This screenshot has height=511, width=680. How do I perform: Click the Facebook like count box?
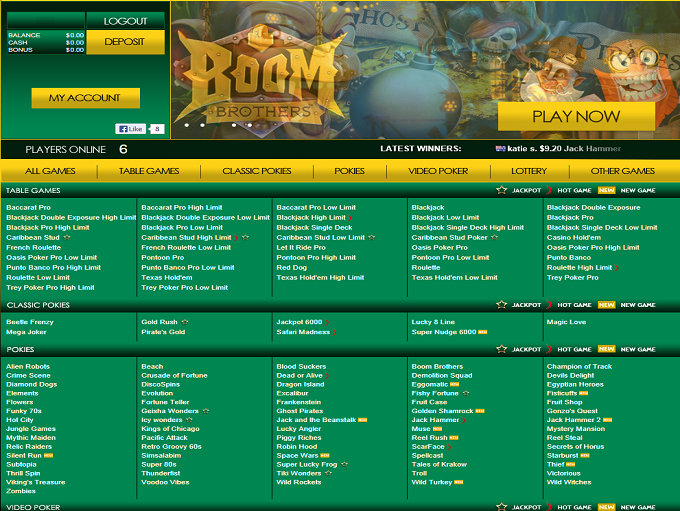(157, 129)
